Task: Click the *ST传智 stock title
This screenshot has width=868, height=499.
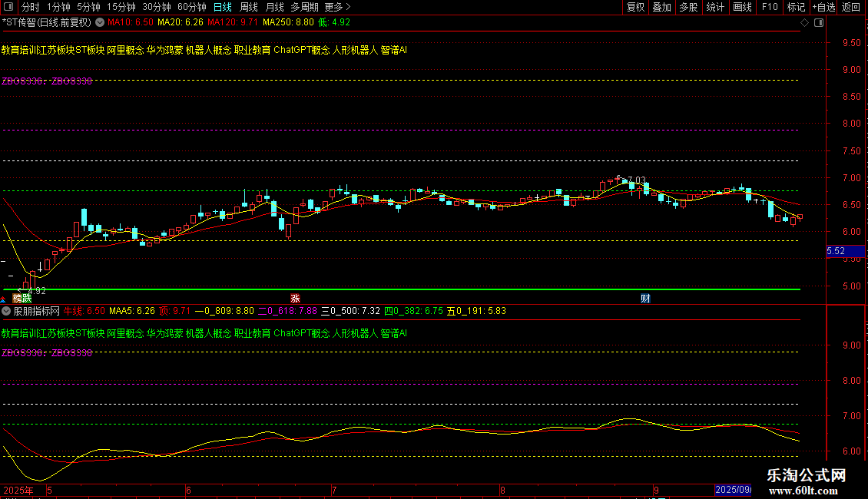Action: click(47, 23)
